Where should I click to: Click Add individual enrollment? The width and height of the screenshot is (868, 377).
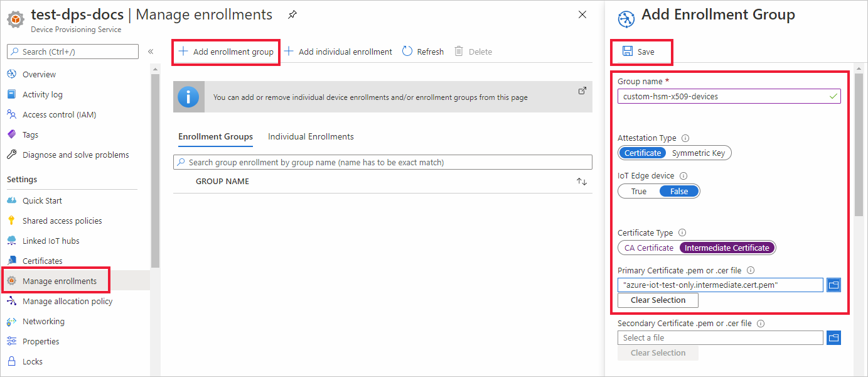[x=338, y=52]
